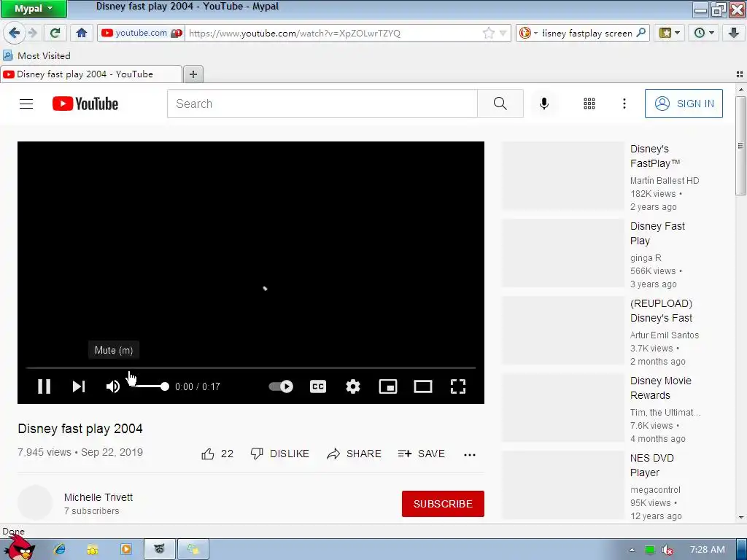Open suggested video Disney Fast Play
Screen dimensions: 747x560
tap(657, 233)
